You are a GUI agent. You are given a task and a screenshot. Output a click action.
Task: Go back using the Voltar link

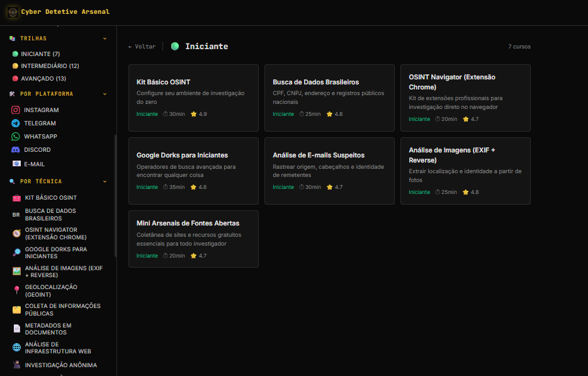point(142,47)
